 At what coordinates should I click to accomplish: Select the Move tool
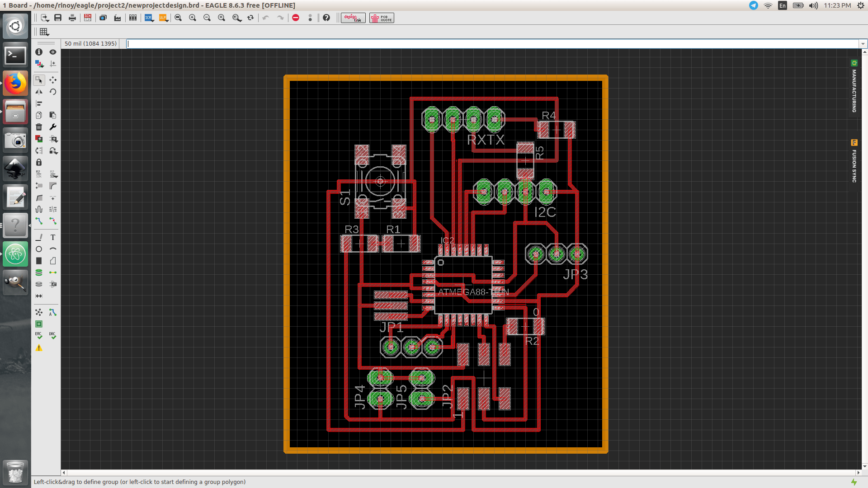coord(53,80)
